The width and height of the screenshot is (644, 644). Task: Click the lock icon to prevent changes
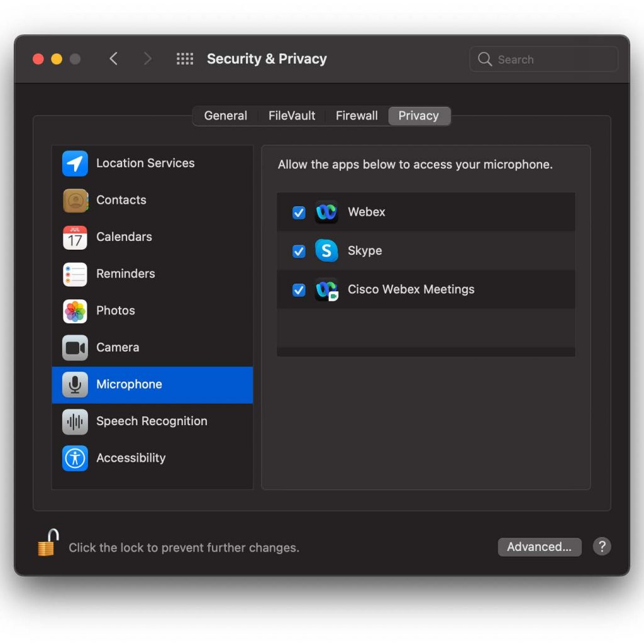click(x=48, y=543)
